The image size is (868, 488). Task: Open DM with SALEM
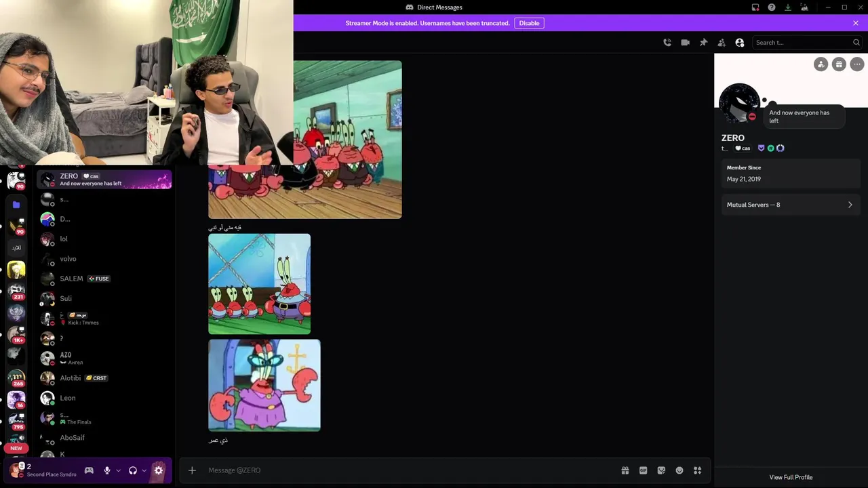tap(104, 279)
